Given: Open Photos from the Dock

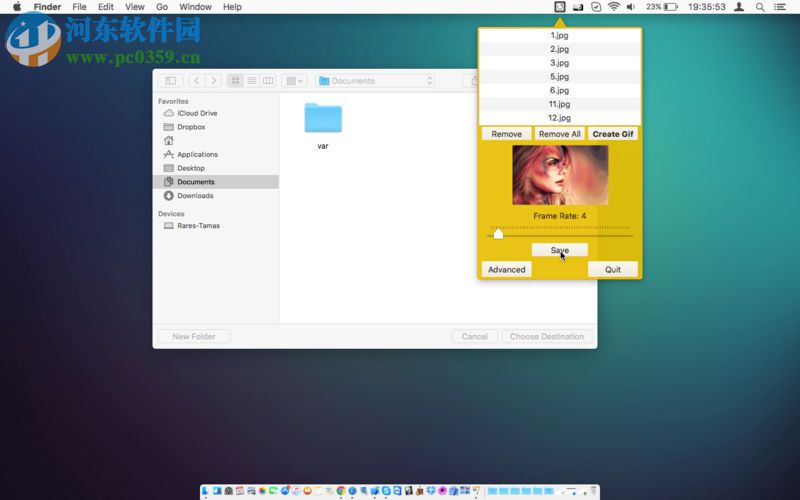Looking at the screenshot, I should pos(262,491).
